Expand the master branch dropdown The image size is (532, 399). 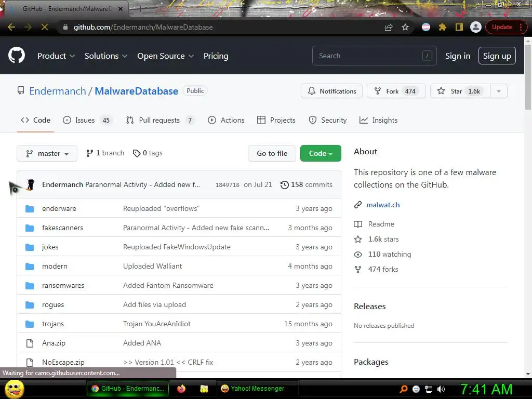pos(47,153)
